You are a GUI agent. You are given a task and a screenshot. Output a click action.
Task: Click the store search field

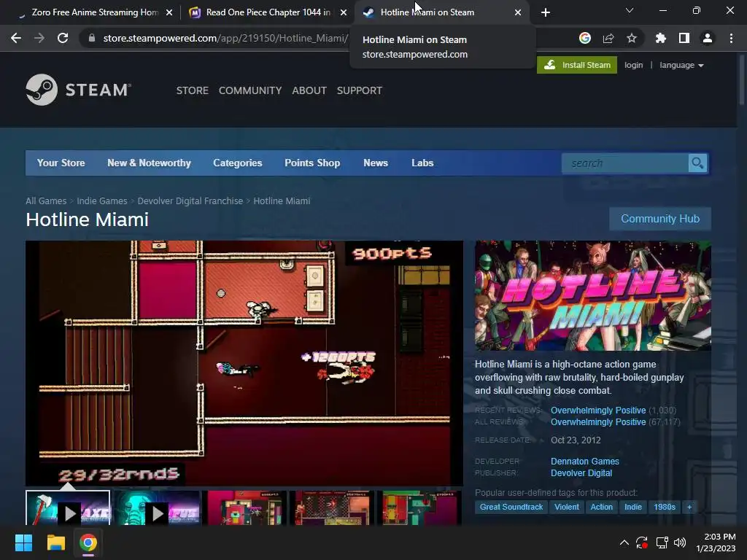625,163
